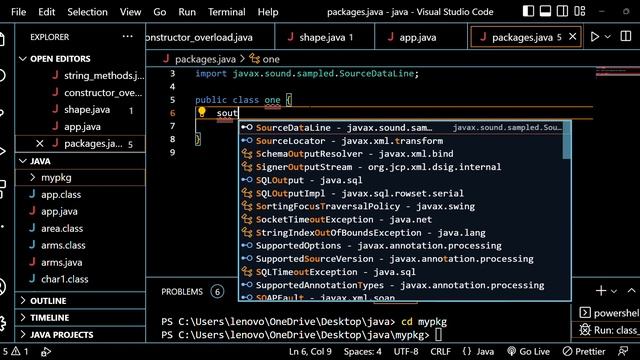Click the Run Java play icon
Viewport: 640px width, 360px height.
595,37
